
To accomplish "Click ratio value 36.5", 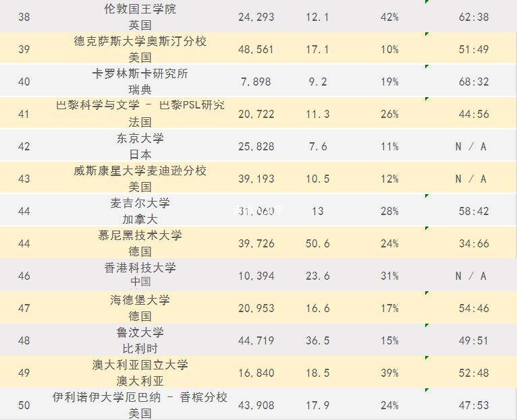I will [317, 340].
